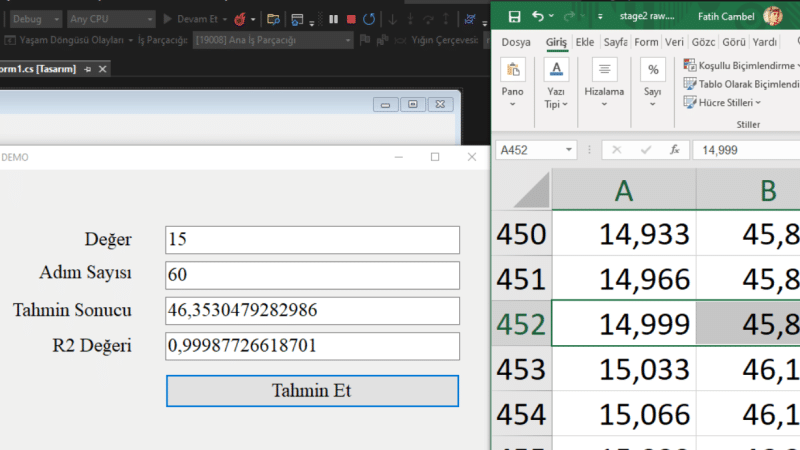Click the Excel Save icon
This screenshot has height=450, width=800.
point(514,17)
